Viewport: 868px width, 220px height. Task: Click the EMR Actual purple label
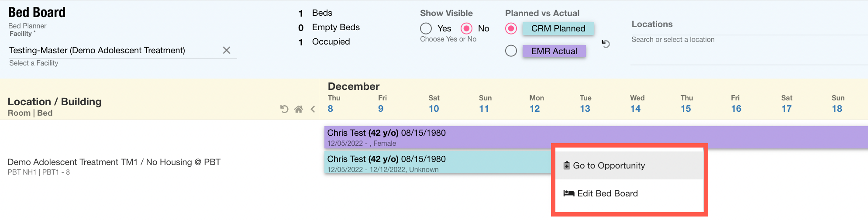click(x=554, y=51)
